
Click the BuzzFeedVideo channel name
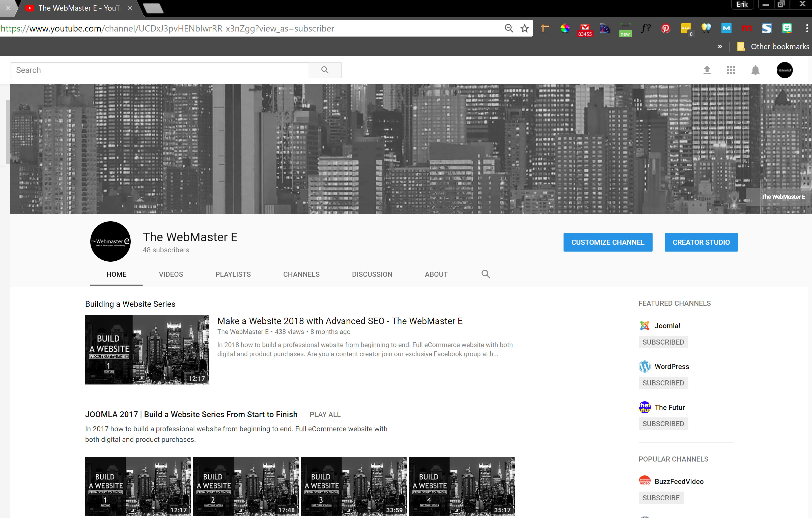point(679,481)
